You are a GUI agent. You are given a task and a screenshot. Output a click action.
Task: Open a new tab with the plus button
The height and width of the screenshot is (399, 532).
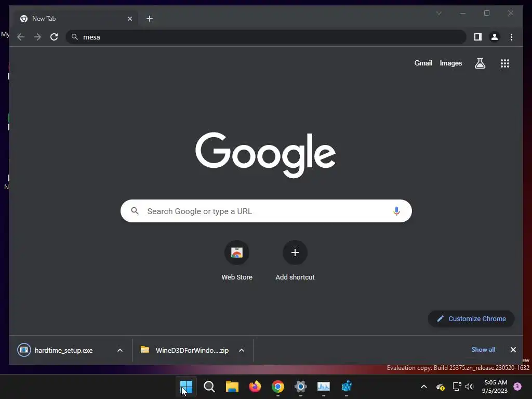[150, 19]
